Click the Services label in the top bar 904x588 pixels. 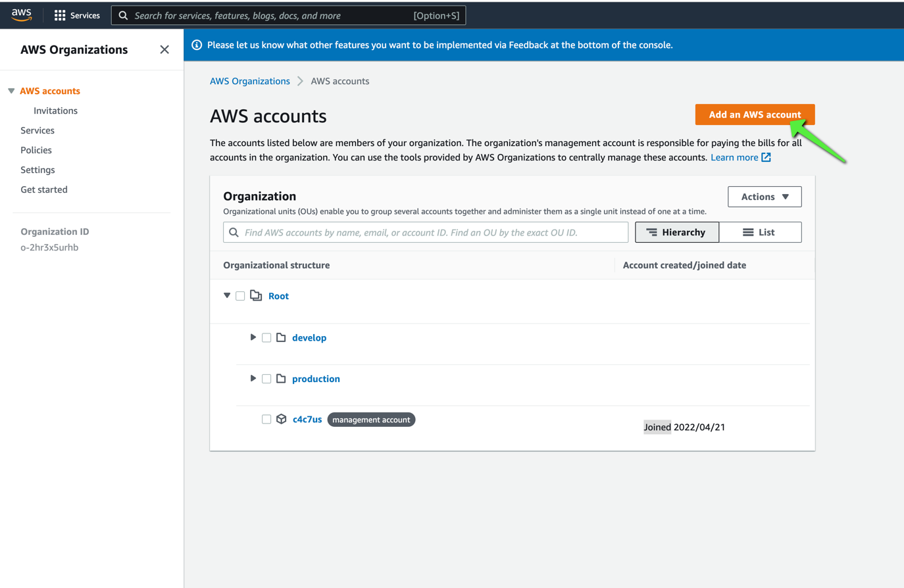coord(85,15)
